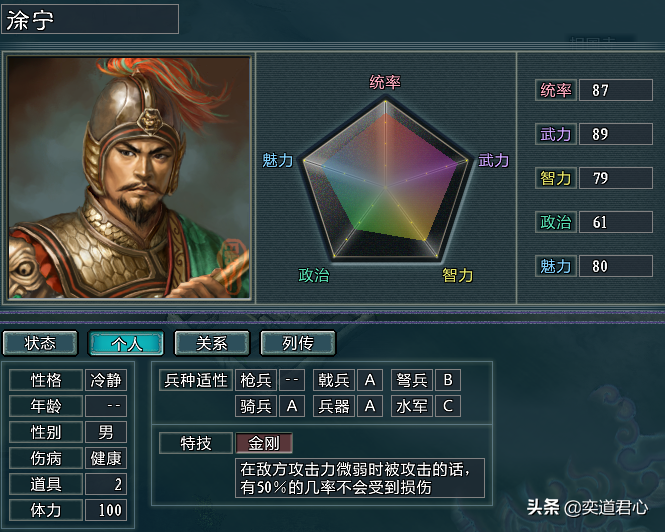Click the 金刚 special skill label
This screenshot has width=665, height=532.
[264, 443]
